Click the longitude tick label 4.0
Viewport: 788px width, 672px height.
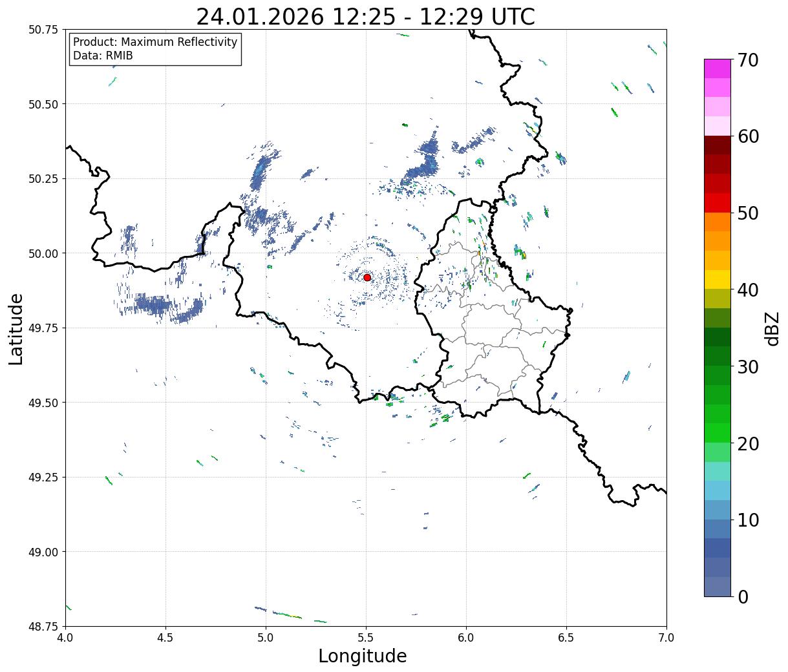[x=65, y=638]
